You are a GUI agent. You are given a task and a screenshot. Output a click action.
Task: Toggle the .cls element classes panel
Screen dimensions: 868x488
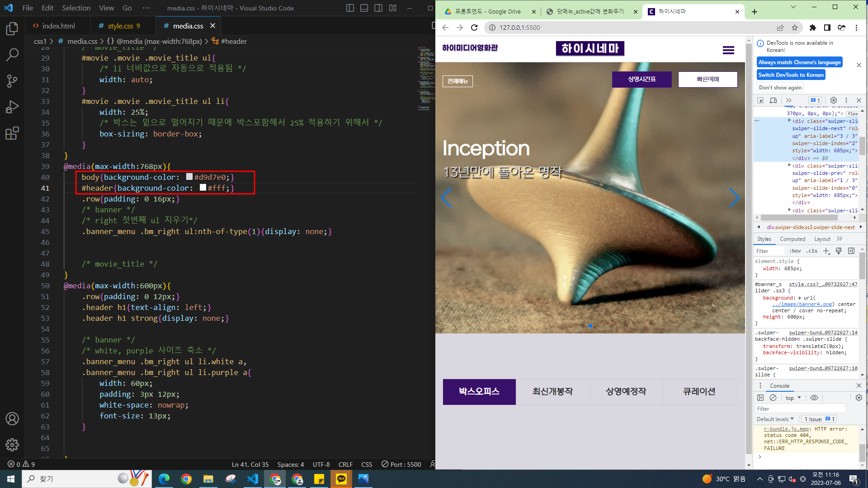[x=812, y=251]
